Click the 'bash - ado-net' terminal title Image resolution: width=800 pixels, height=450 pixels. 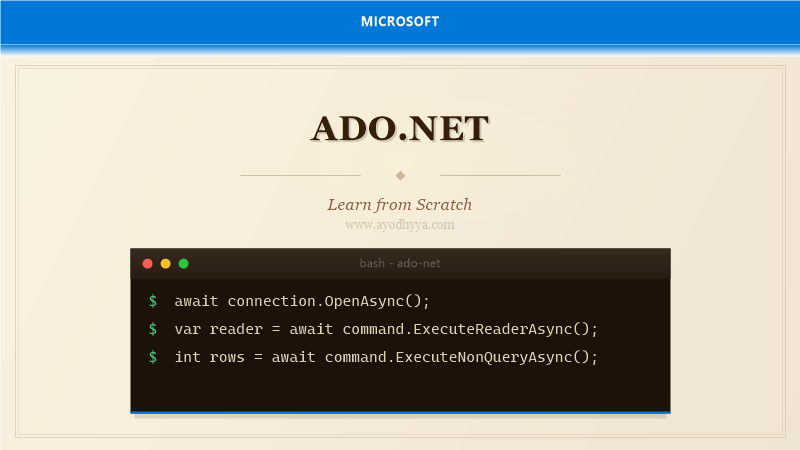click(400, 263)
